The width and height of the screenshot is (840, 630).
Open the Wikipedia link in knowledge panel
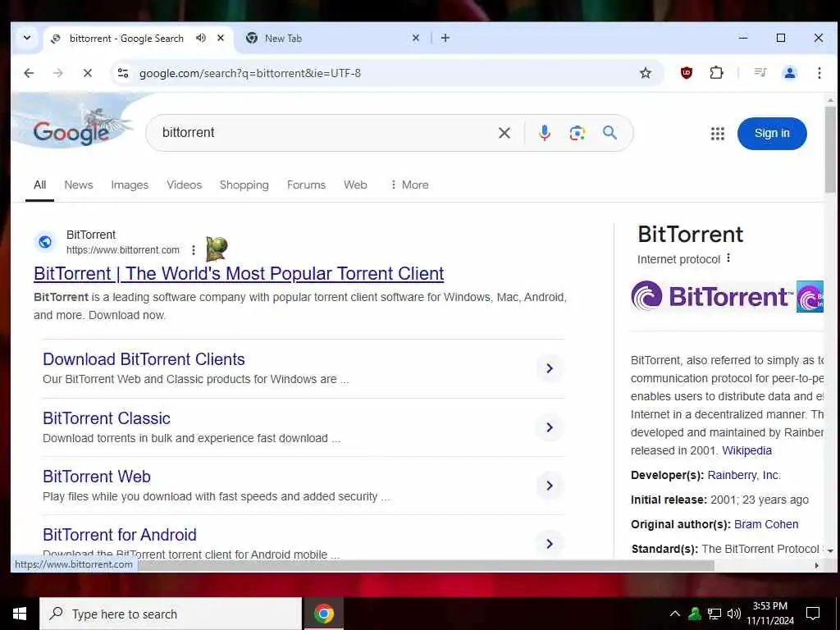pos(746,450)
